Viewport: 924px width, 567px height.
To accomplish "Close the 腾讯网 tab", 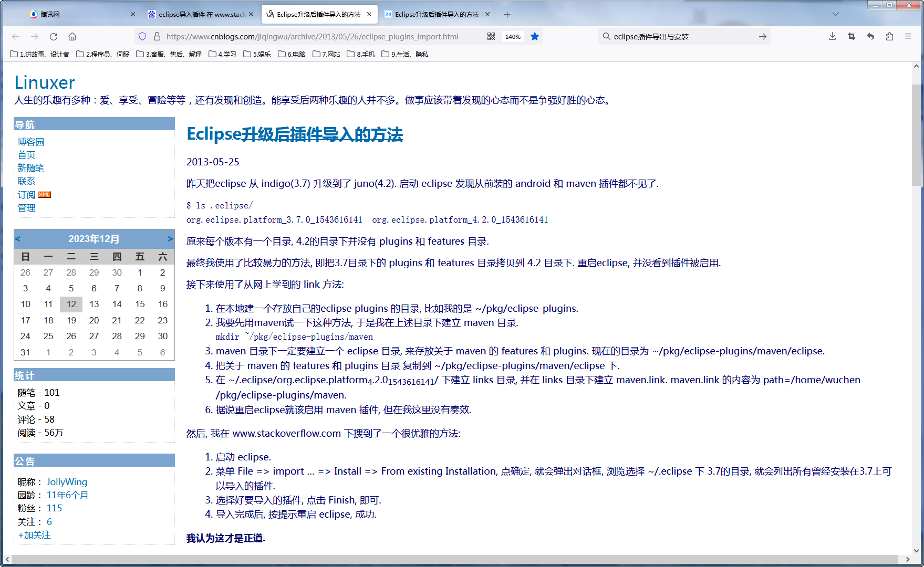I will pos(133,14).
